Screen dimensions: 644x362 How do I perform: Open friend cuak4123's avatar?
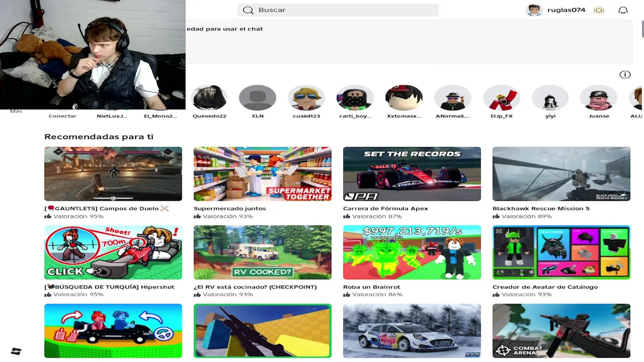306,98
